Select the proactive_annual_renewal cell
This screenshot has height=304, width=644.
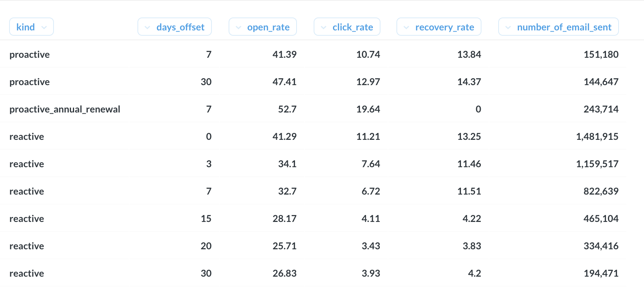coord(65,109)
